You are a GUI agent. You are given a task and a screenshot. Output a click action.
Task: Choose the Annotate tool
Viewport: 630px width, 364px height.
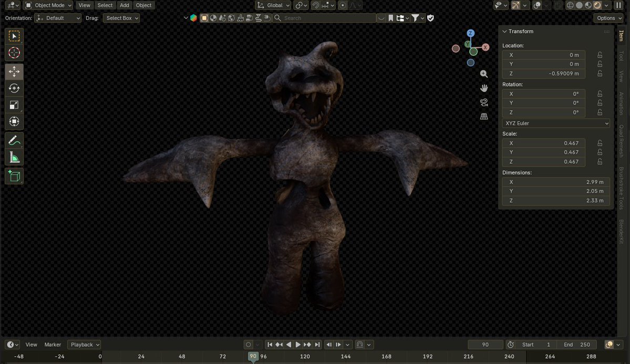14,140
